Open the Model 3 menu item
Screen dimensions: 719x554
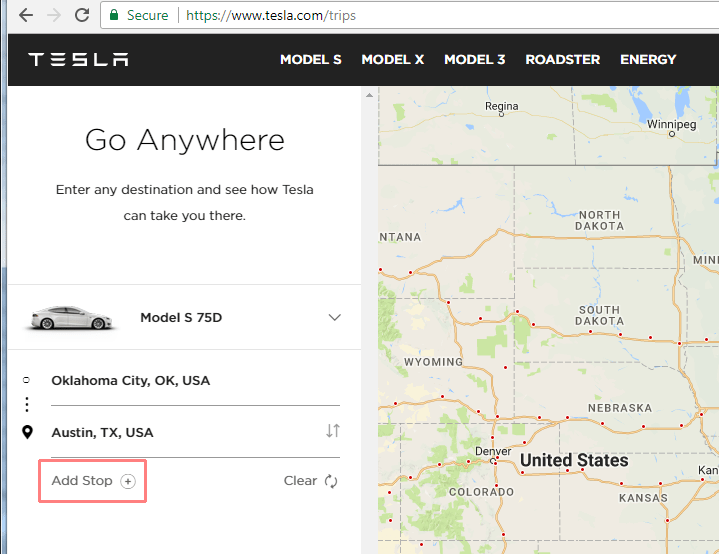[475, 60]
